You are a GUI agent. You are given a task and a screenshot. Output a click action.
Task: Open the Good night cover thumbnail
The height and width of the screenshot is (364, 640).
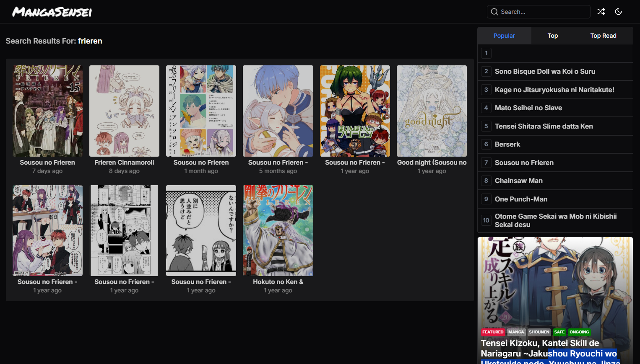coord(432,111)
